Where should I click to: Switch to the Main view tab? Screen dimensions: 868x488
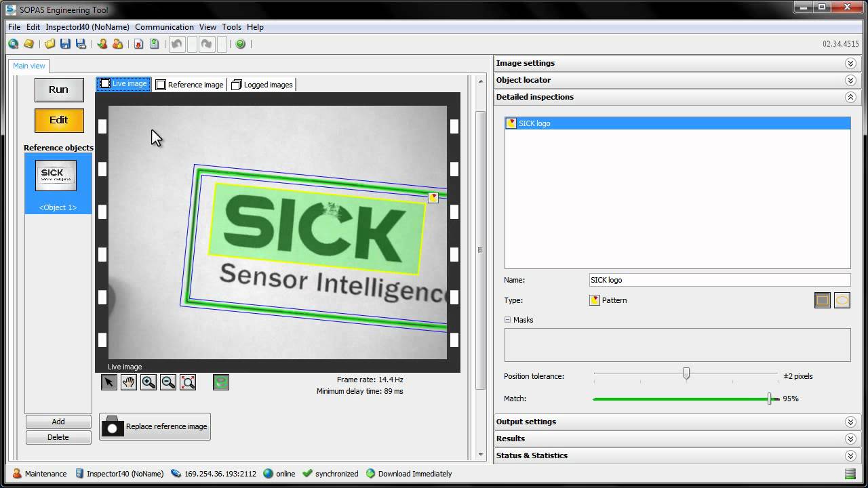pyautogui.click(x=29, y=66)
